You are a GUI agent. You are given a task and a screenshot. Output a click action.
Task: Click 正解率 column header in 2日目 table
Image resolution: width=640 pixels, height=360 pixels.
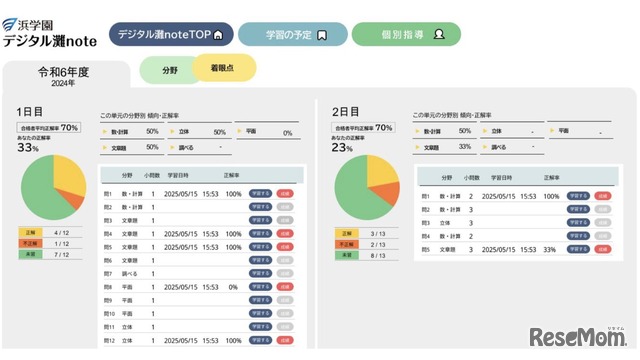pos(552,178)
